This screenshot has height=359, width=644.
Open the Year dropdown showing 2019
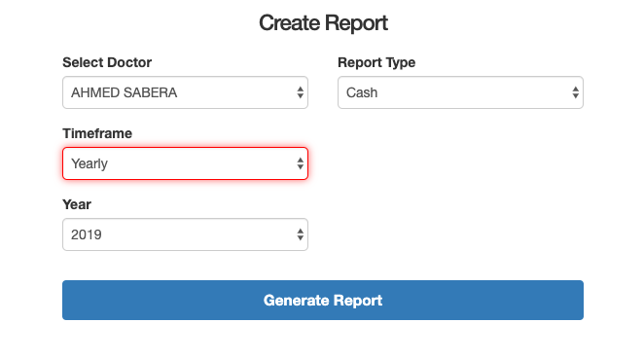185,234
